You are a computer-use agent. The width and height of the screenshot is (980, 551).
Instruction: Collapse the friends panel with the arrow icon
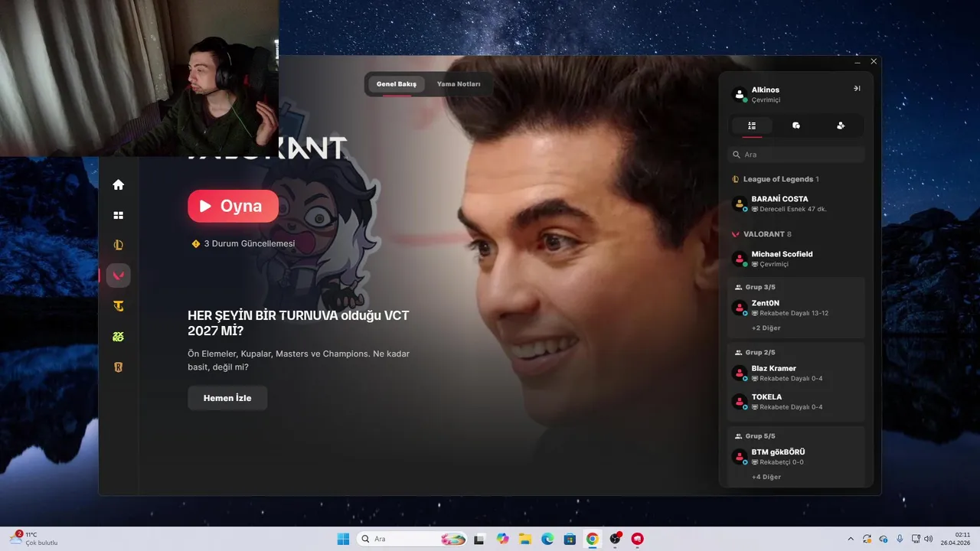857,89
